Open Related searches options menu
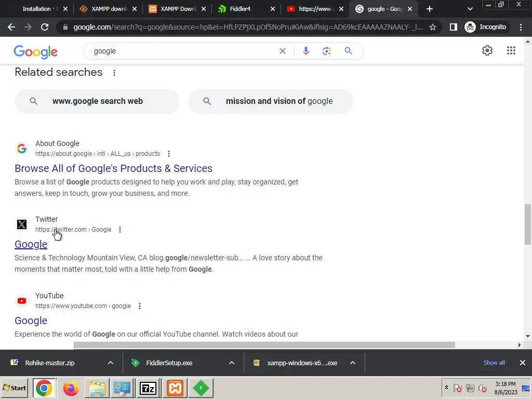 [114, 73]
